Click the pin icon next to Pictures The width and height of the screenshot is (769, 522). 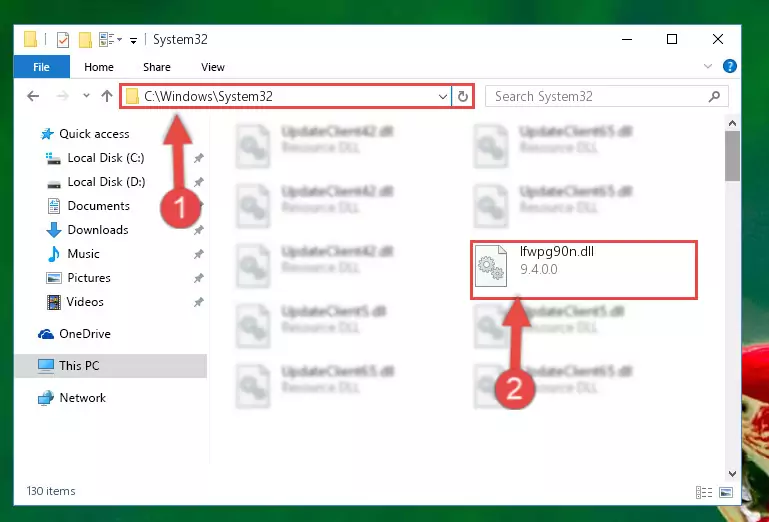[198, 278]
